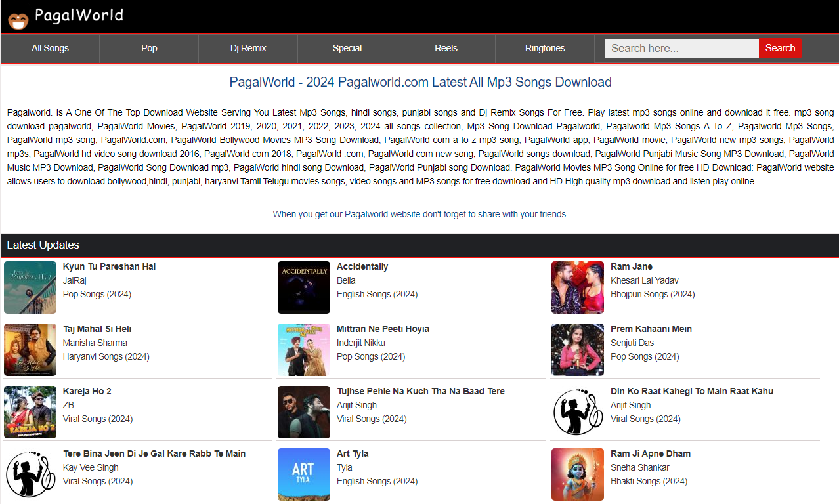Open Ram Ji Apne Dham song title
Screen dimensions: 839x504
tap(651, 453)
